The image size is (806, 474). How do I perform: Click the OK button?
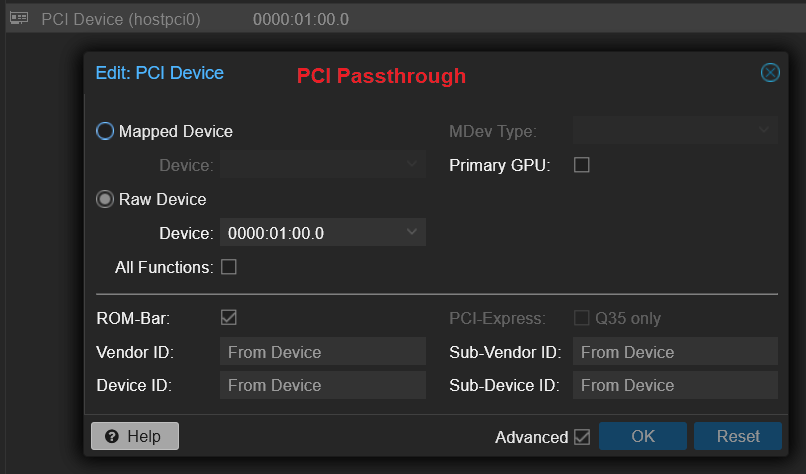(642, 436)
